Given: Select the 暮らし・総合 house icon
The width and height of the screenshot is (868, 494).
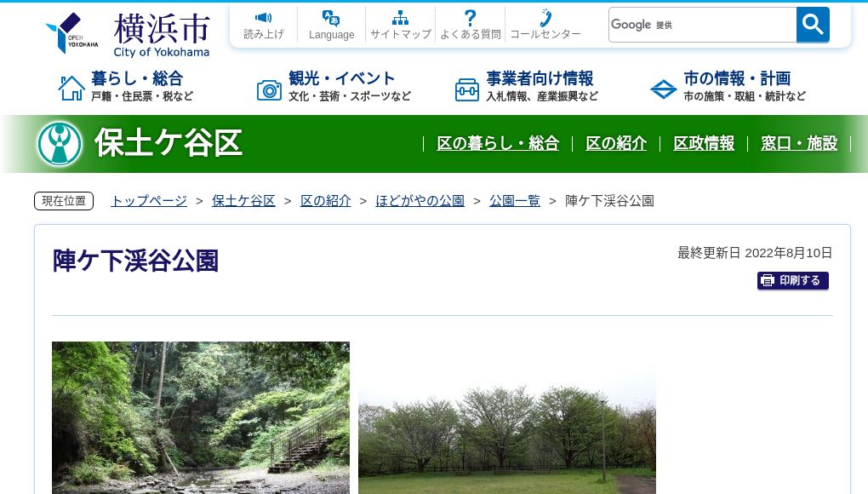Looking at the screenshot, I should tap(73, 86).
